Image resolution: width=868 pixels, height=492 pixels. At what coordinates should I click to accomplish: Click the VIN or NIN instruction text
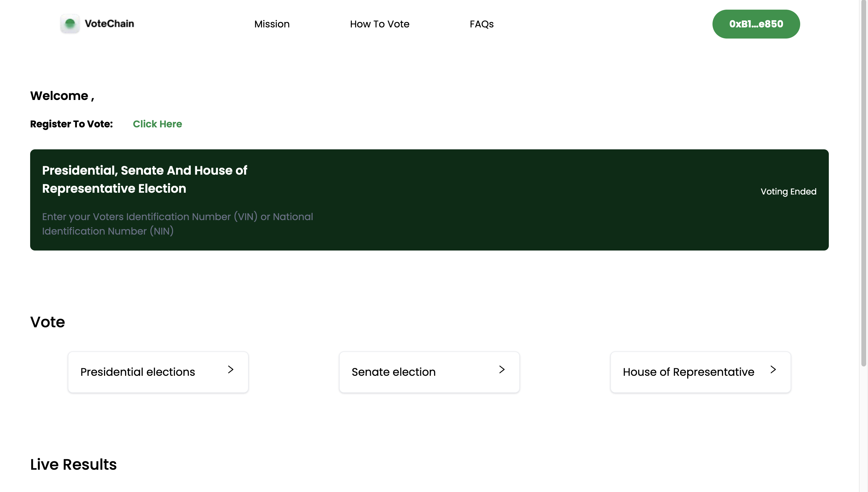pyautogui.click(x=177, y=224)
